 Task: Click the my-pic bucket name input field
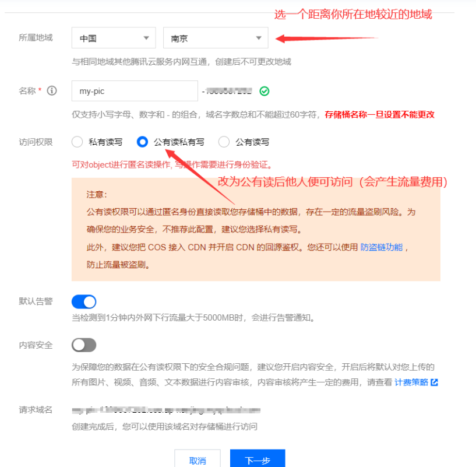135,91
